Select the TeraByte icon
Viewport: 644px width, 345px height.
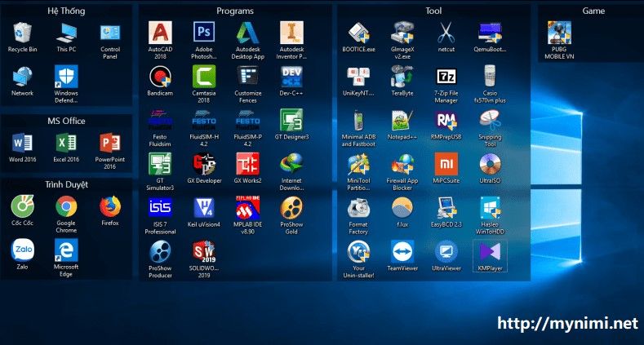tap(402, 77)
